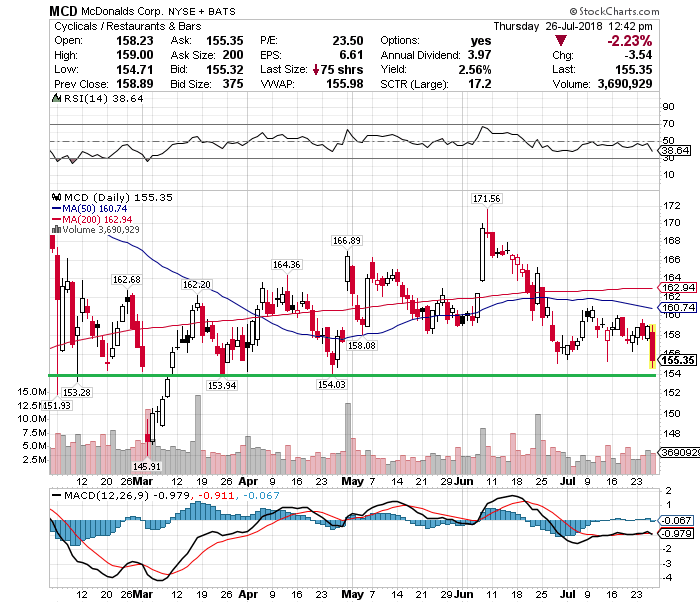700x603 pixels.
Task: Click the VWAP value 155.98
Action: [x=345, y=84]
